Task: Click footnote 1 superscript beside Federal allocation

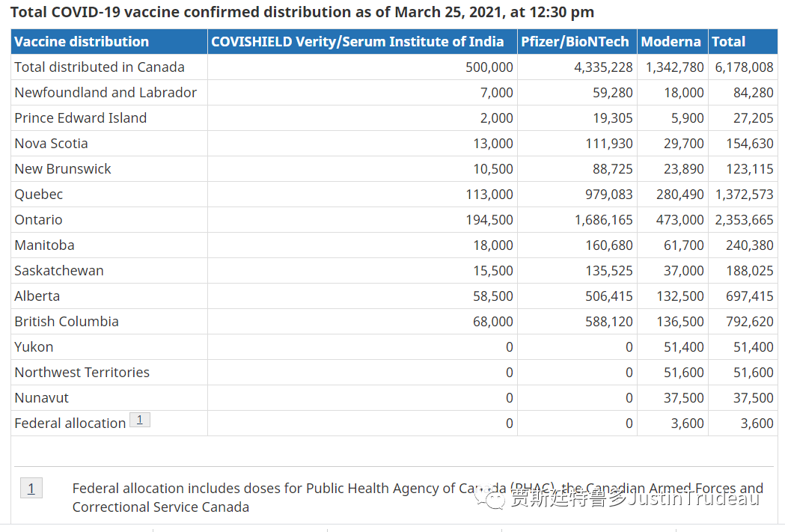Action: (139, 420)
